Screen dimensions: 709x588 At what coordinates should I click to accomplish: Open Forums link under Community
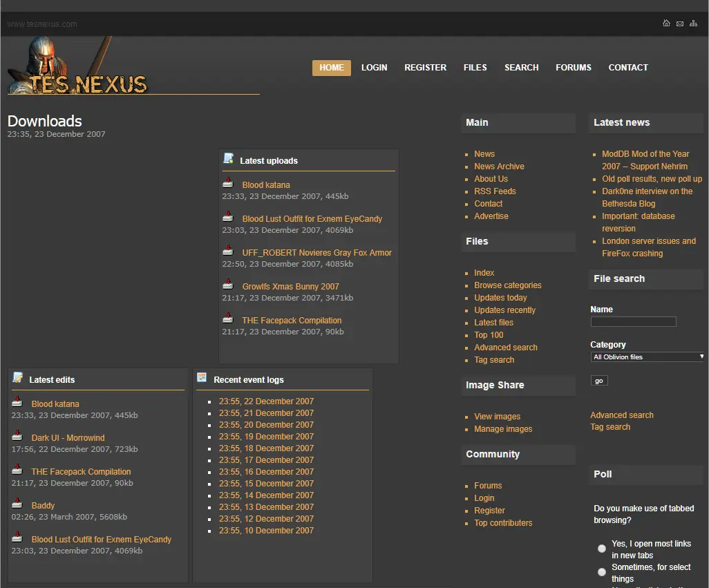[x=488, y=486]
